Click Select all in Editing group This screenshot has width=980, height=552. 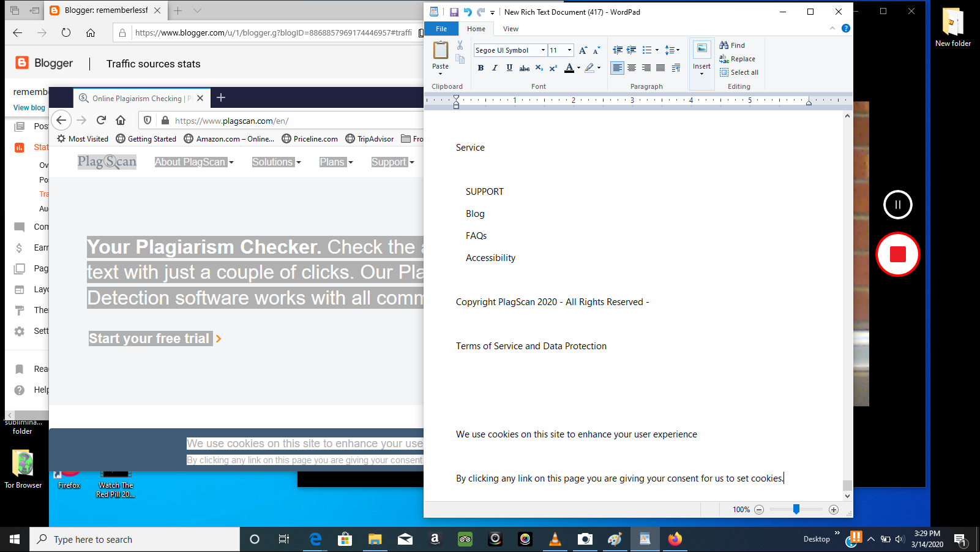(x=739, y=72)
